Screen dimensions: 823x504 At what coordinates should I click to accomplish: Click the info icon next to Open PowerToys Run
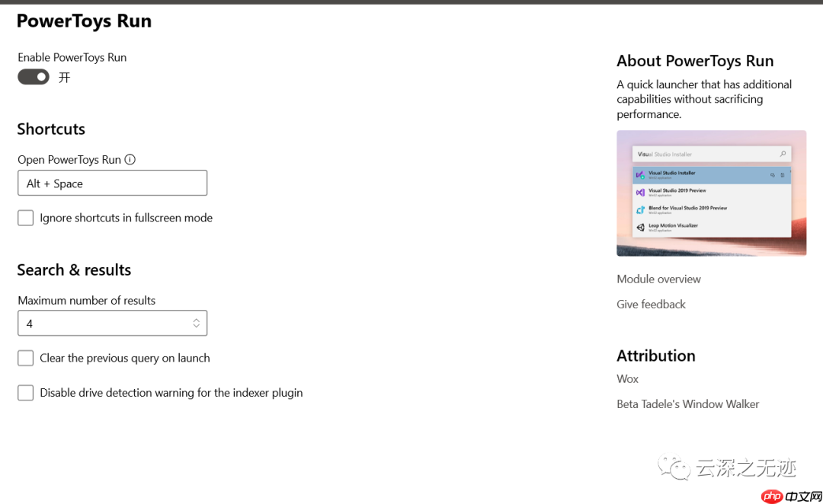click(130, 160)
